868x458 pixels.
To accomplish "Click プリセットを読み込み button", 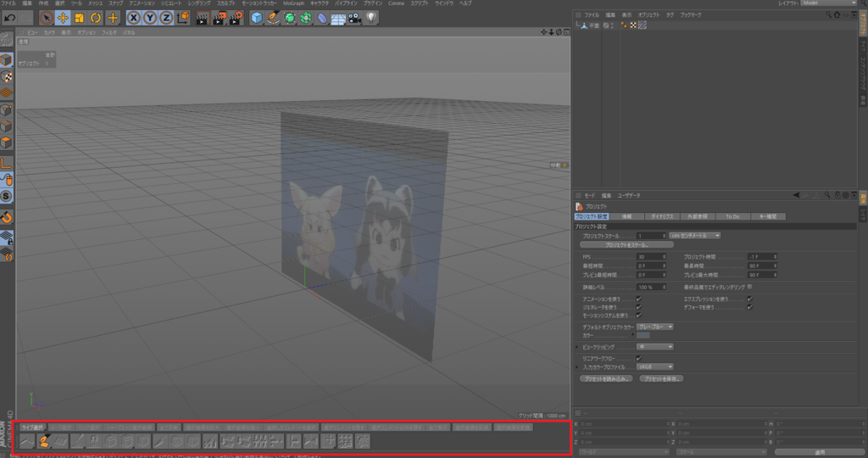I will point(605,379).
